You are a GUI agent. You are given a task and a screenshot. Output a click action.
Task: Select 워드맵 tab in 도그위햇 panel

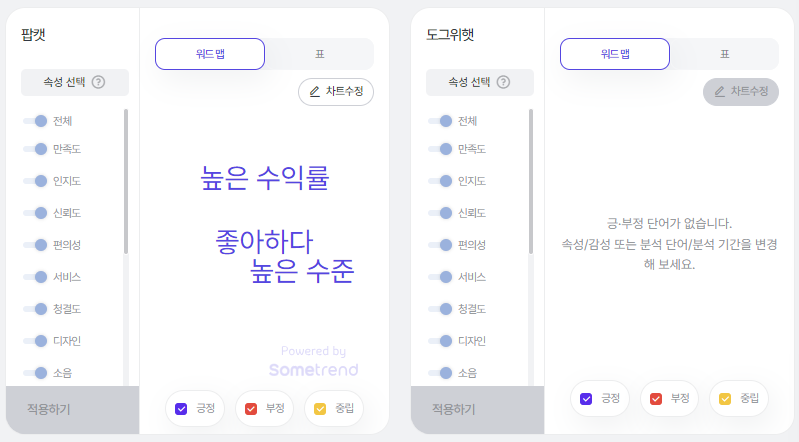click(x=615, y=54)
